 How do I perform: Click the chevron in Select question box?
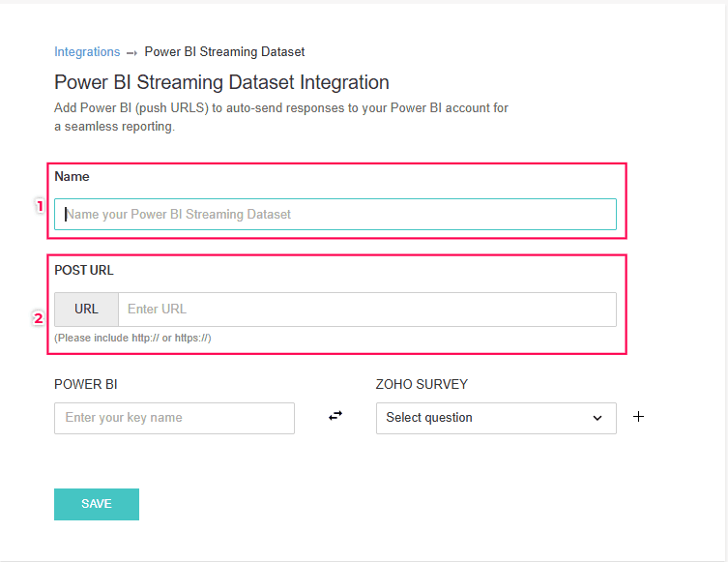click(x=597, y=418)
